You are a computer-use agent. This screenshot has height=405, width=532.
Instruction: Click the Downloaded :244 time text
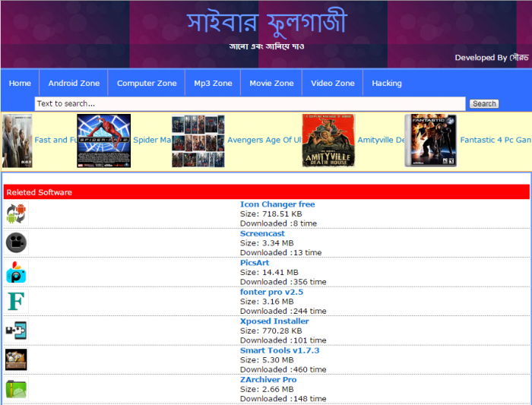[283, 311]
